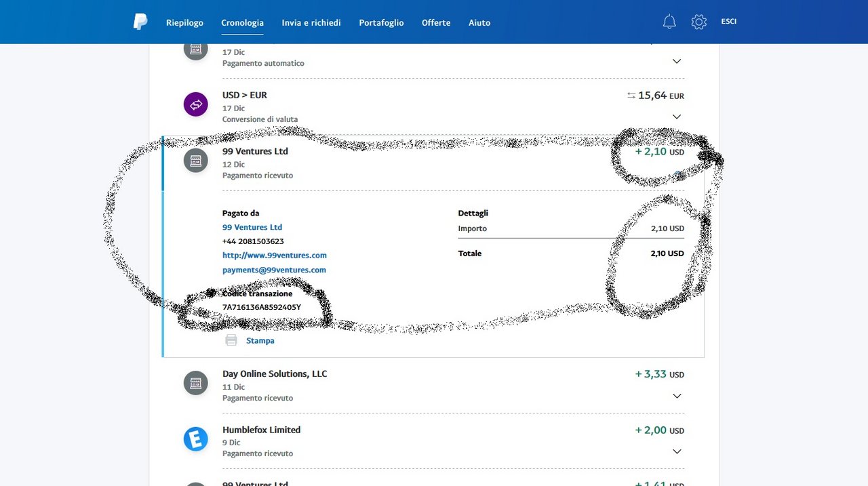The width and height of the screenshot is (868, 486).
Task: Click the 9 Dic date
Action: 231,443
